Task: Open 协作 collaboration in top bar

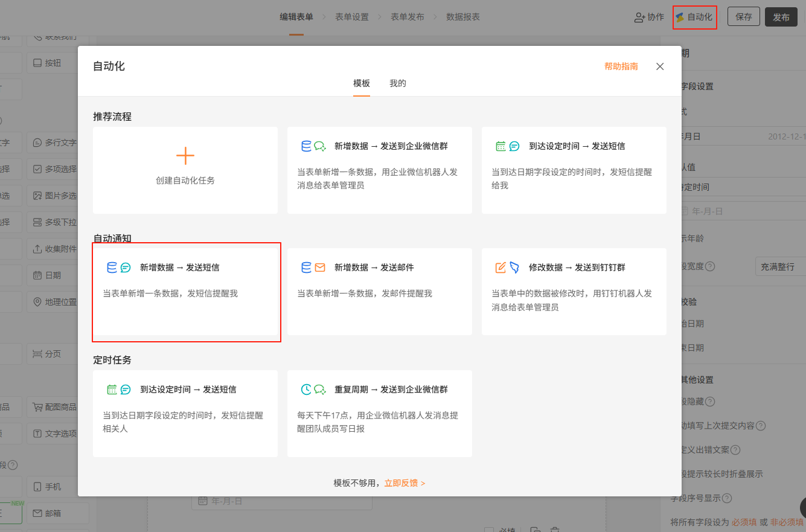Action: point(649,18)
